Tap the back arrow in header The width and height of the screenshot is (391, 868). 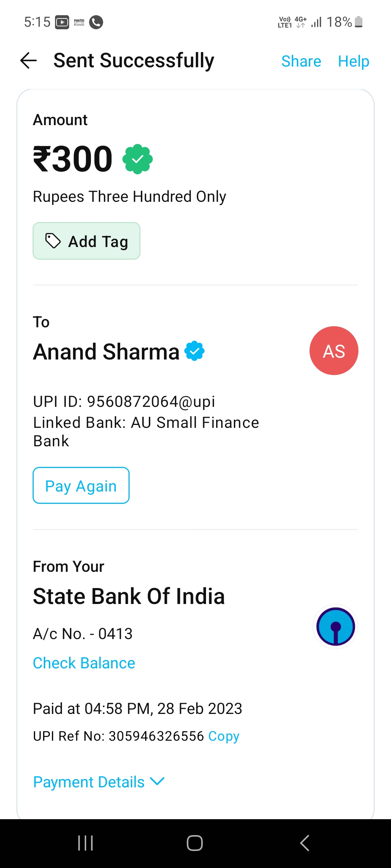tap(29, 60)
